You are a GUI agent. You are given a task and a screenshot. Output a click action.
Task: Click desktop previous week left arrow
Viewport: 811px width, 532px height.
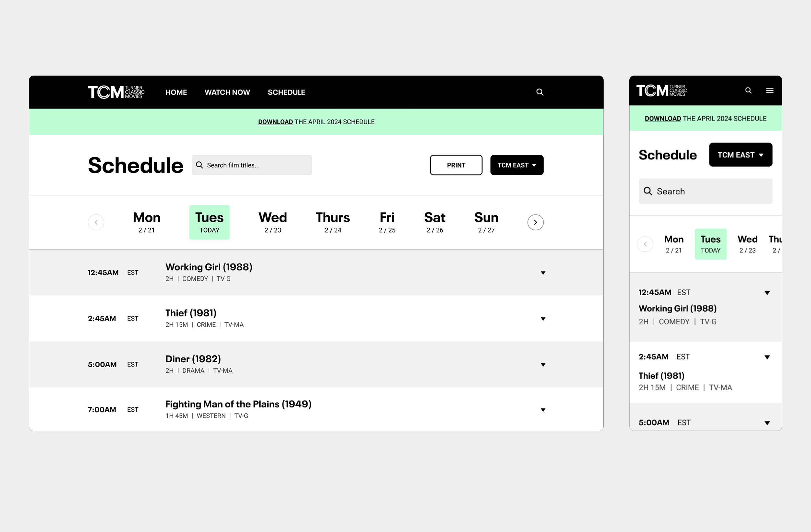click(96, 223)
